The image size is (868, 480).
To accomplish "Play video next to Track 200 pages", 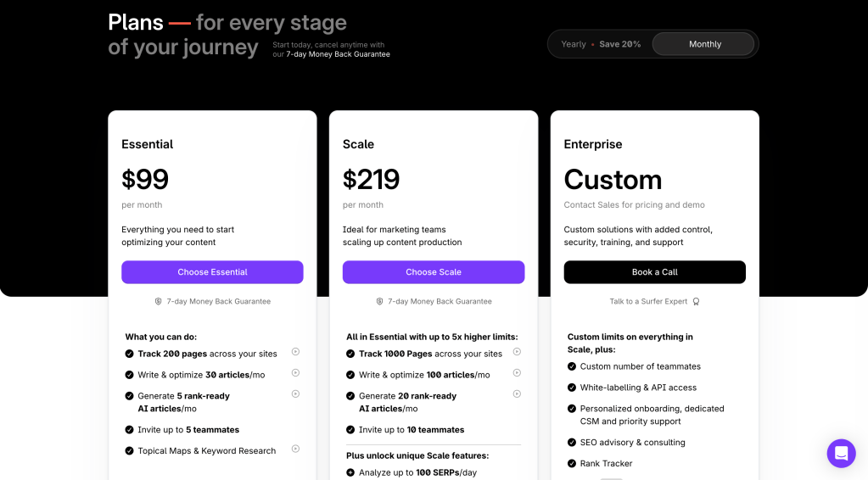I will pos(295,352).
